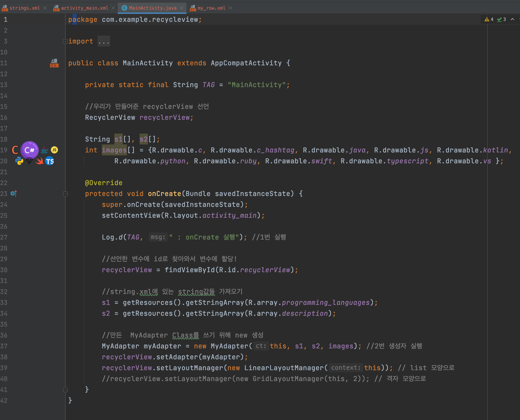Switch to the strings.xml tab

[x=25, y=8]
